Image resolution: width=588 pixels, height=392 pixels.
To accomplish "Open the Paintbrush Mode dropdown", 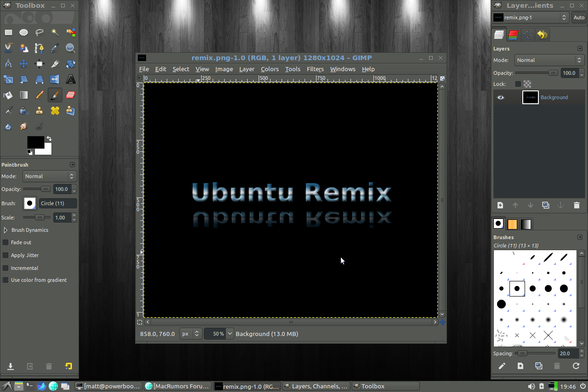I will pos(49,176).
